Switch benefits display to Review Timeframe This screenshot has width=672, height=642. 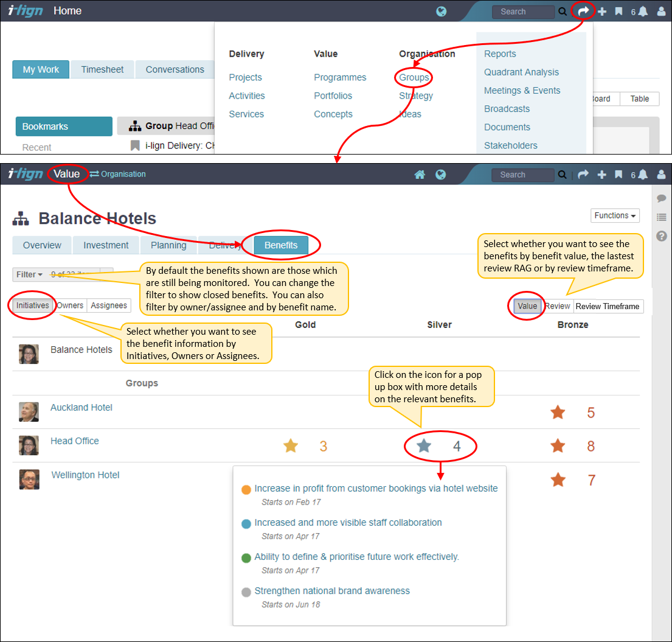coord(608,306)
